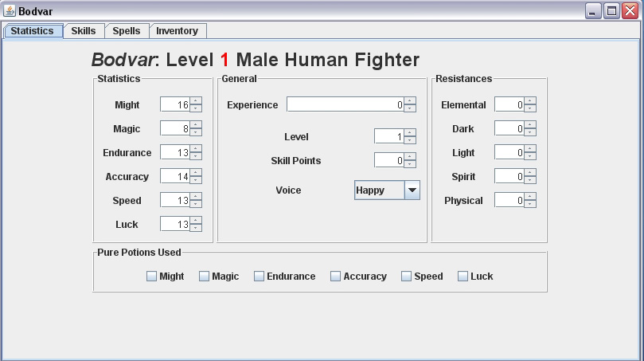Decrease Might with down arrow
Screen dimensions: 644x361
[196, 108]
